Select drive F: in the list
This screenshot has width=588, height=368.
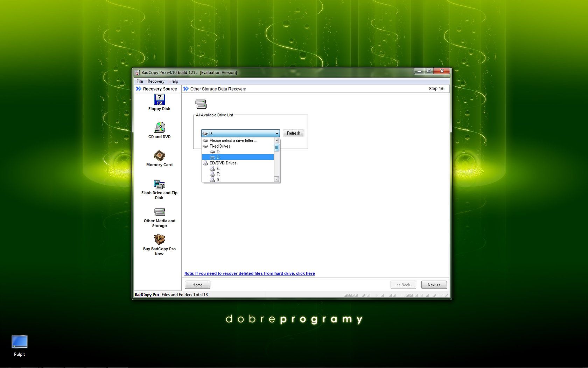238,174
